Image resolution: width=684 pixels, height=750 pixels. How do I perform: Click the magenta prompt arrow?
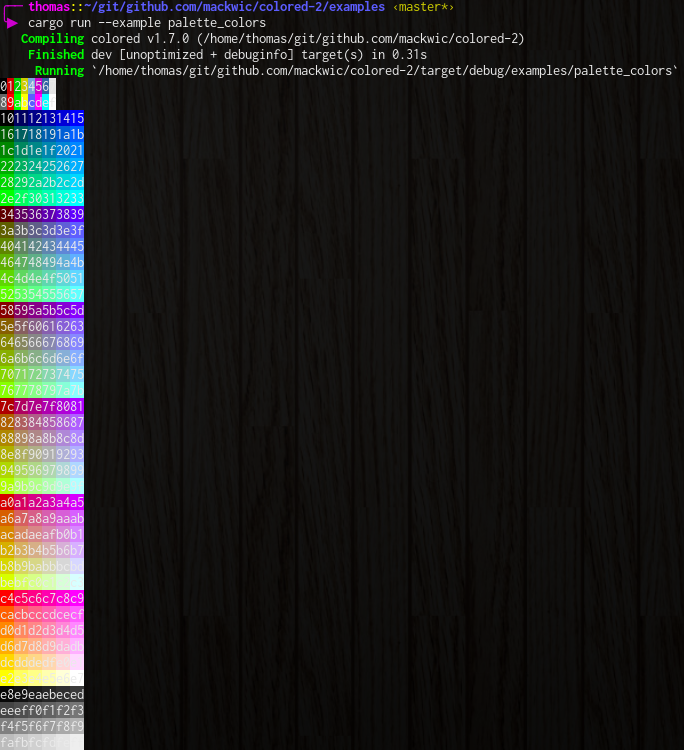pos(11,22)
